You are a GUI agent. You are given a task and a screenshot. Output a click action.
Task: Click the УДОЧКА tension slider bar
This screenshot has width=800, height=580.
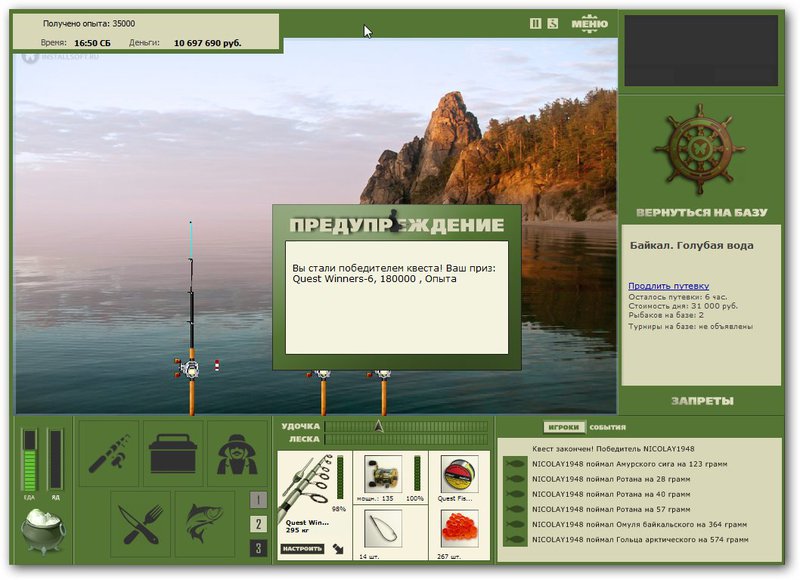[x=406, y=426]
